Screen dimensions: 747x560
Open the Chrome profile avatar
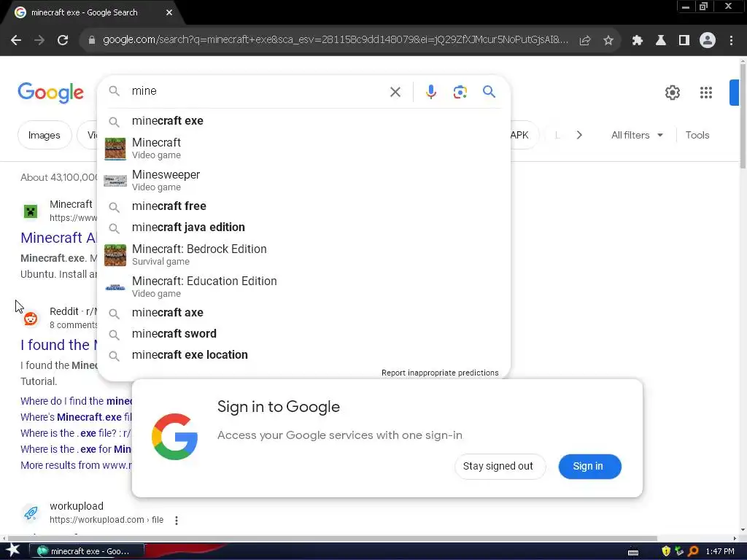click(x=708, y=41)
